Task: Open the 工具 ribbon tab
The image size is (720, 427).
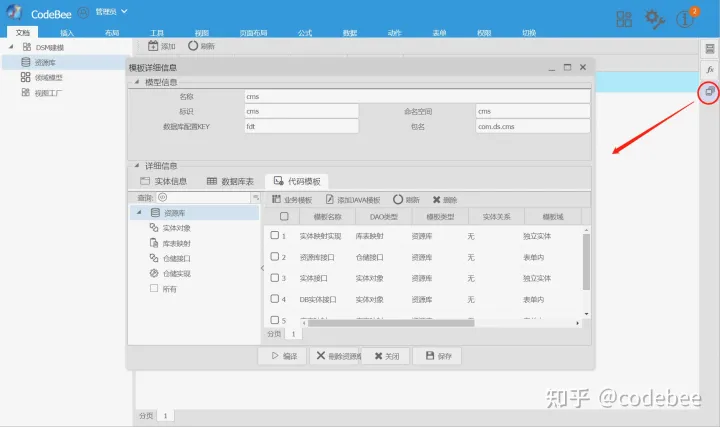Action: (157, 33)
